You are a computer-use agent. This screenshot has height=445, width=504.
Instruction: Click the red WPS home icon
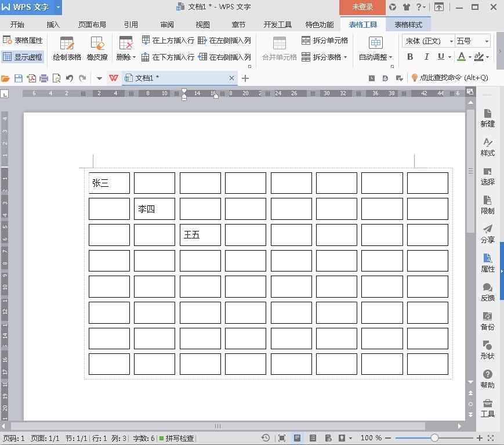coord(114,78)
